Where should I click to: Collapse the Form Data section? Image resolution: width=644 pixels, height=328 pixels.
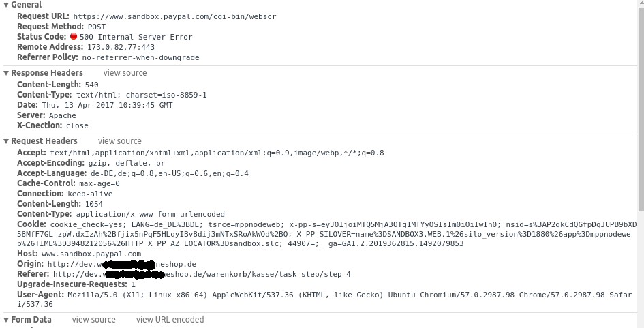[x=6, y=320]
